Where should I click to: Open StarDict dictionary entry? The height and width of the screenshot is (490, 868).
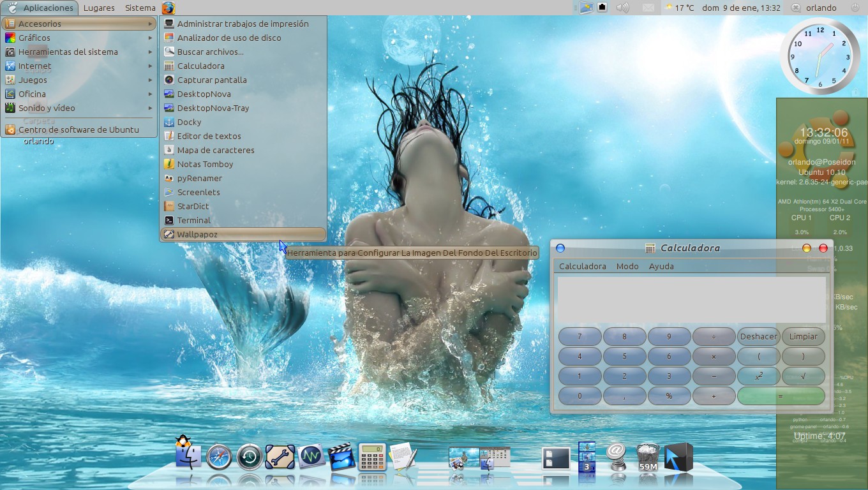tap(243, 206)
